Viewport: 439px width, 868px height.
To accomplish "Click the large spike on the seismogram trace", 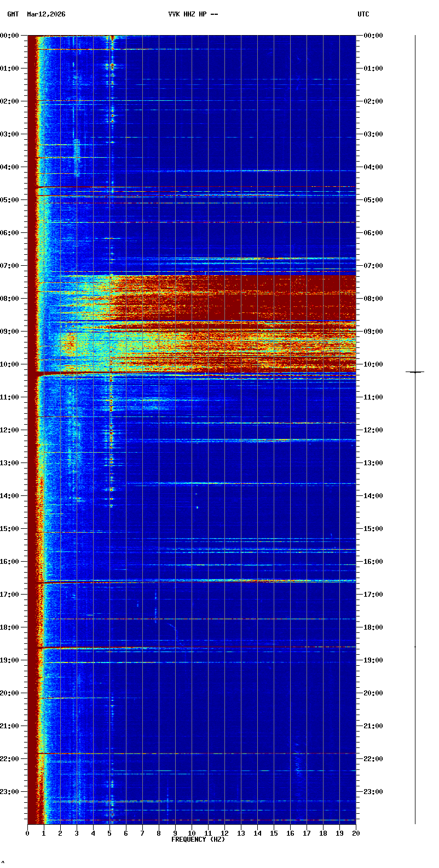I will (x=415, y=372).
